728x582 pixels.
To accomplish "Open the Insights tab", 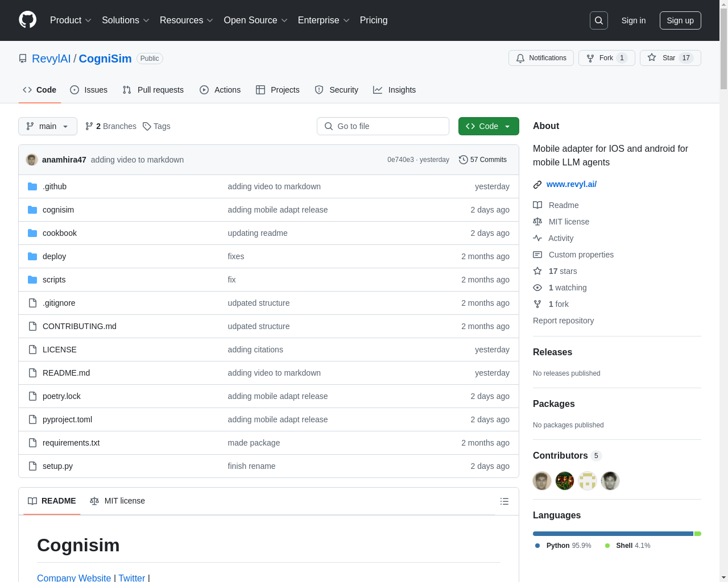I will (x=395, y=90).
